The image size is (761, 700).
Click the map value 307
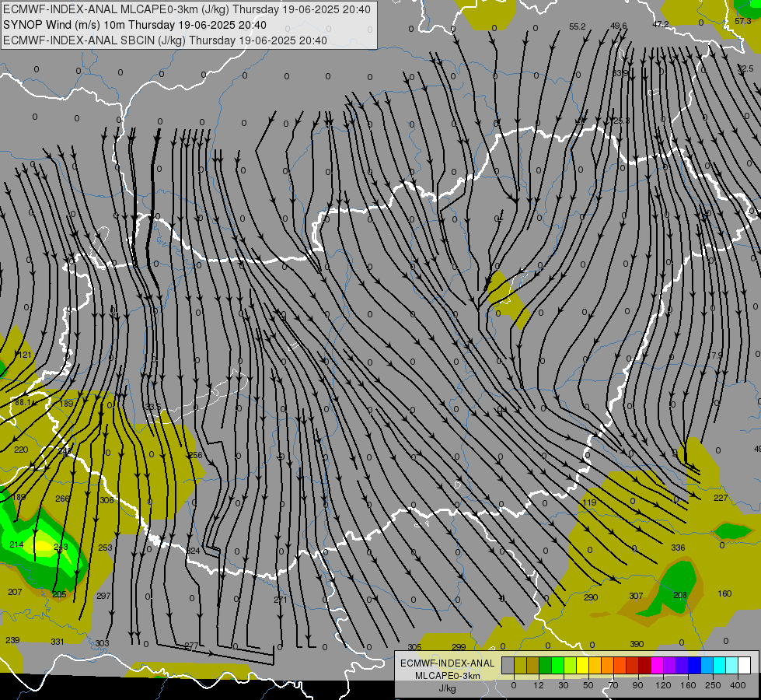coord(636,596)
